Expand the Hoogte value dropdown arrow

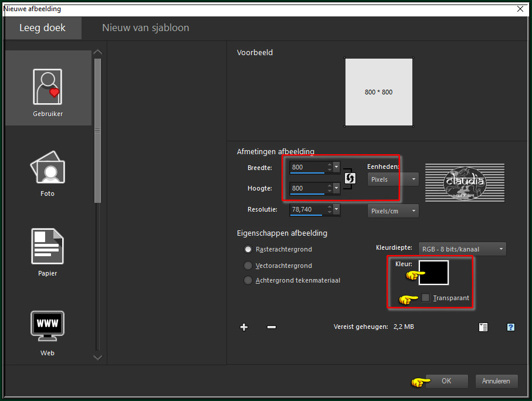336,188
